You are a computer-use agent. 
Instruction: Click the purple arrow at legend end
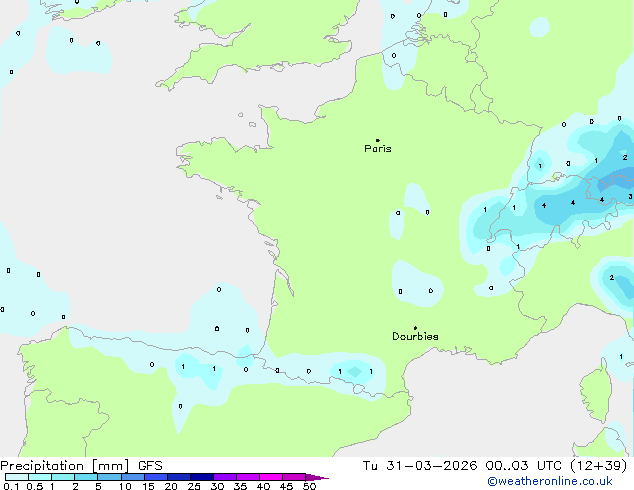tap(317, 477)
